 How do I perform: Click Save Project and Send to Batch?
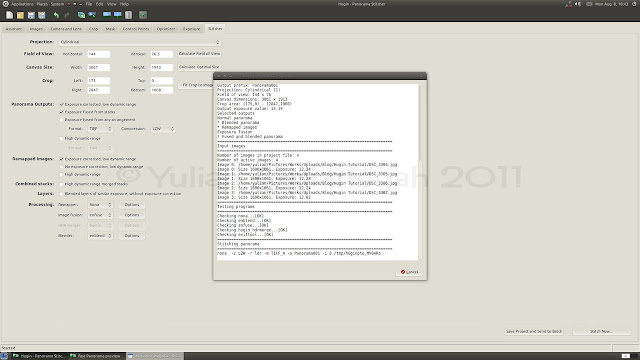(534, 331)
